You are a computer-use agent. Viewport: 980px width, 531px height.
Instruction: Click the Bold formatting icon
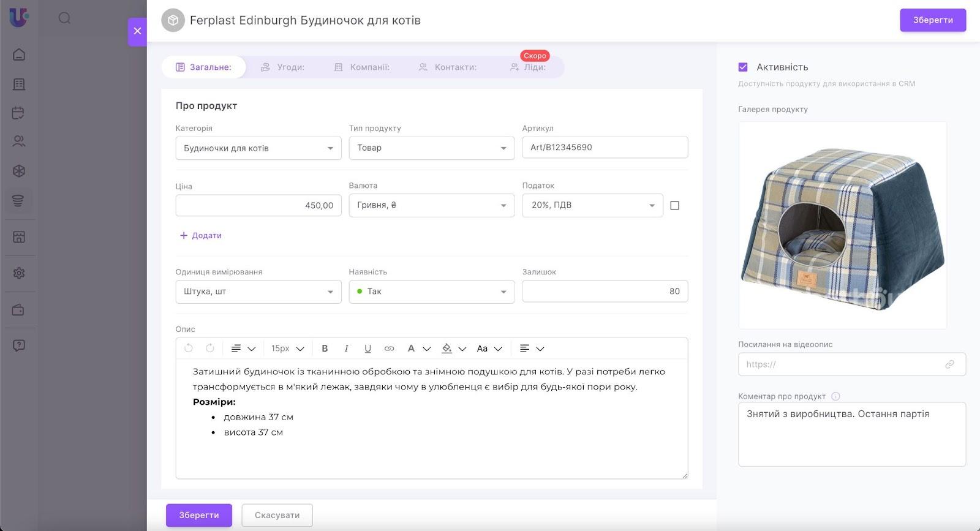point(325,348)
